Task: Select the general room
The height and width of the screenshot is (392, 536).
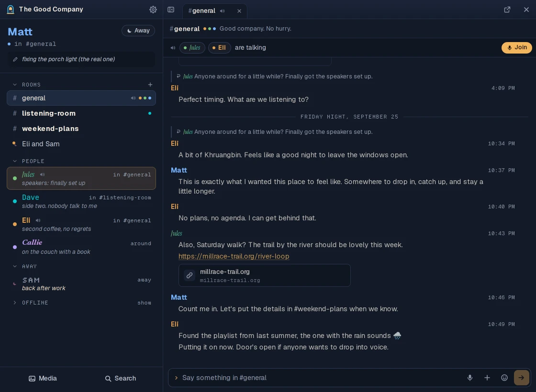Action: (81, 98)
